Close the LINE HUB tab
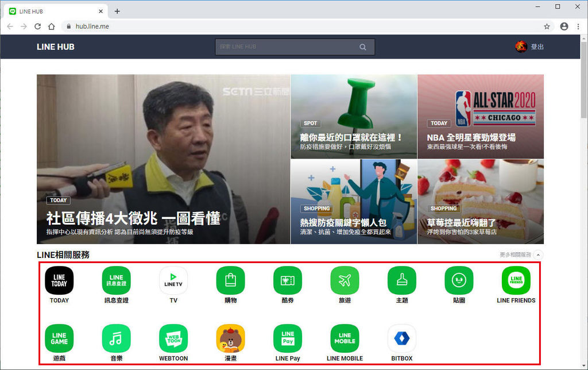Screen dimensions: 588x370 [100, 11]
